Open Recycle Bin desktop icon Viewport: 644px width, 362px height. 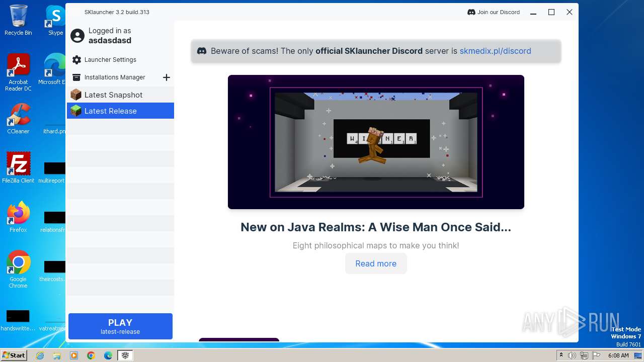18,20
